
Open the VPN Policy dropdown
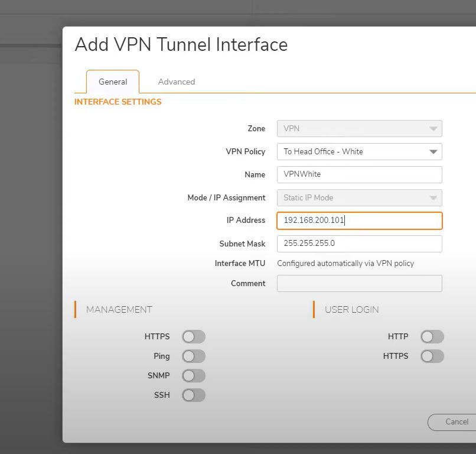(x=359, y=152)
